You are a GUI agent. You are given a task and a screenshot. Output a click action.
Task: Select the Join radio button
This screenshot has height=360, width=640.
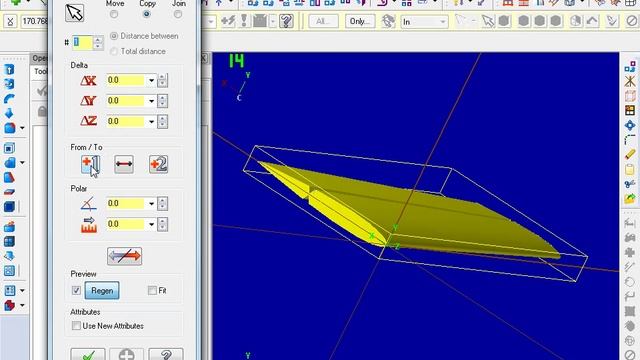tap(178, 14)
